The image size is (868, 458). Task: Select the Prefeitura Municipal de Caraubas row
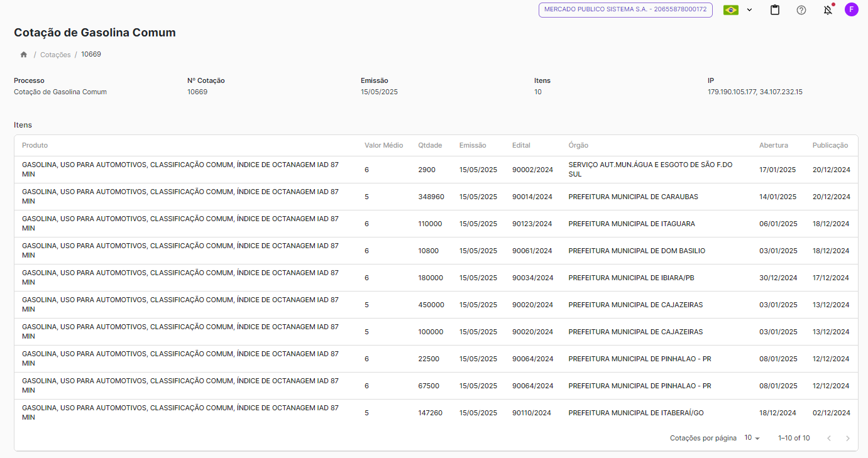coord(633,197)
